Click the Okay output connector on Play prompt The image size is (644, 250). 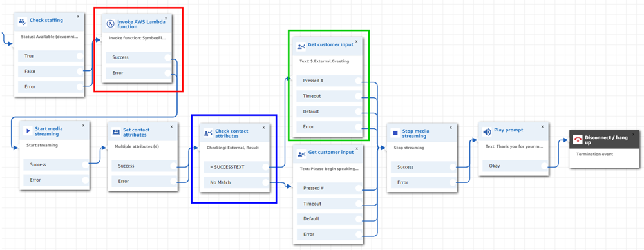click(544, 166)
